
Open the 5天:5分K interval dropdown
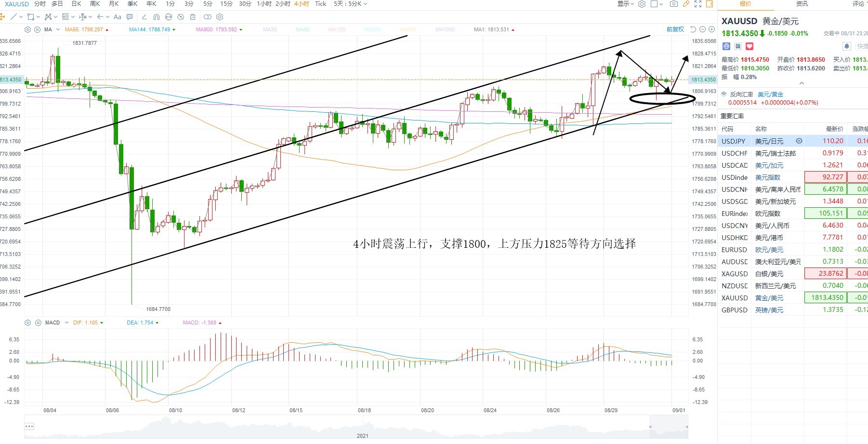point(350,4)
